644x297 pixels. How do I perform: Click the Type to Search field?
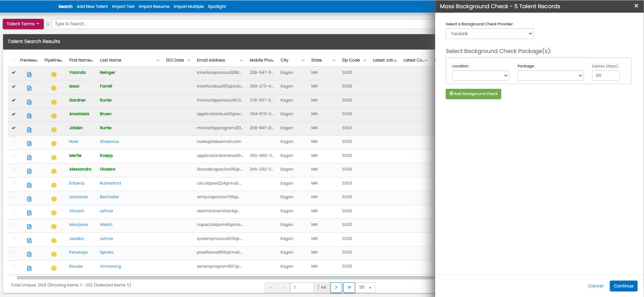243,24
